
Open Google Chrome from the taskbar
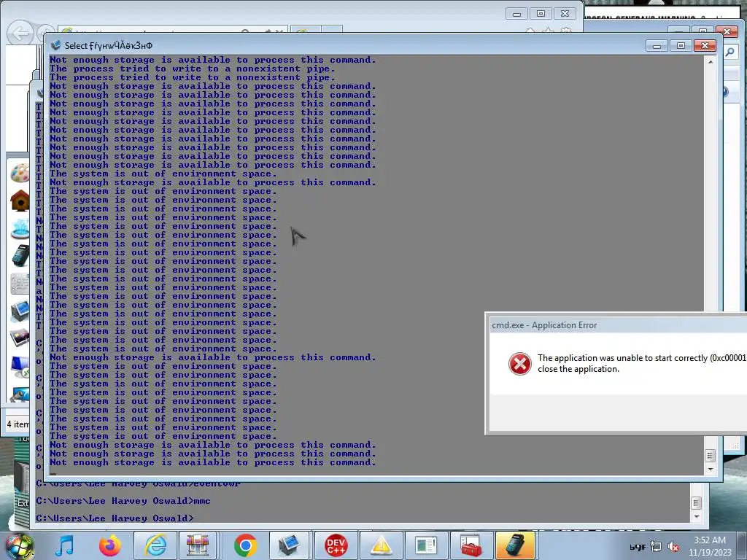pos(245,545)
